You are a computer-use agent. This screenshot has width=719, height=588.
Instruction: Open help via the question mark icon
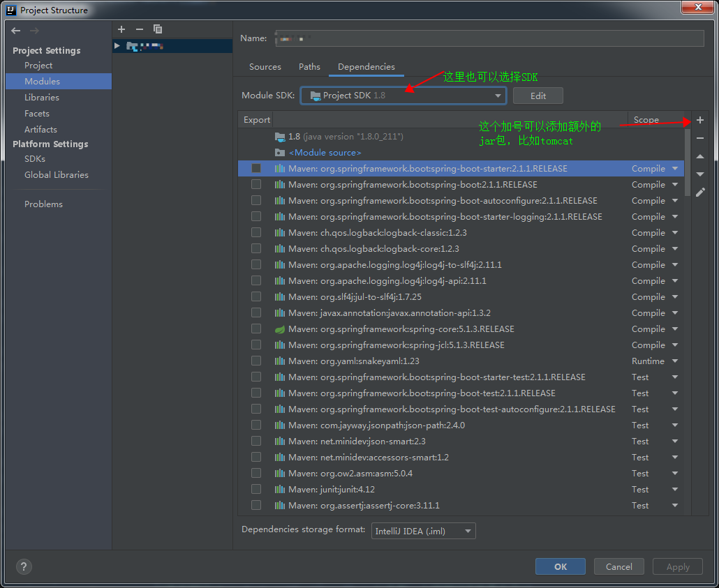pyautogui.click(x=24, y=566)
